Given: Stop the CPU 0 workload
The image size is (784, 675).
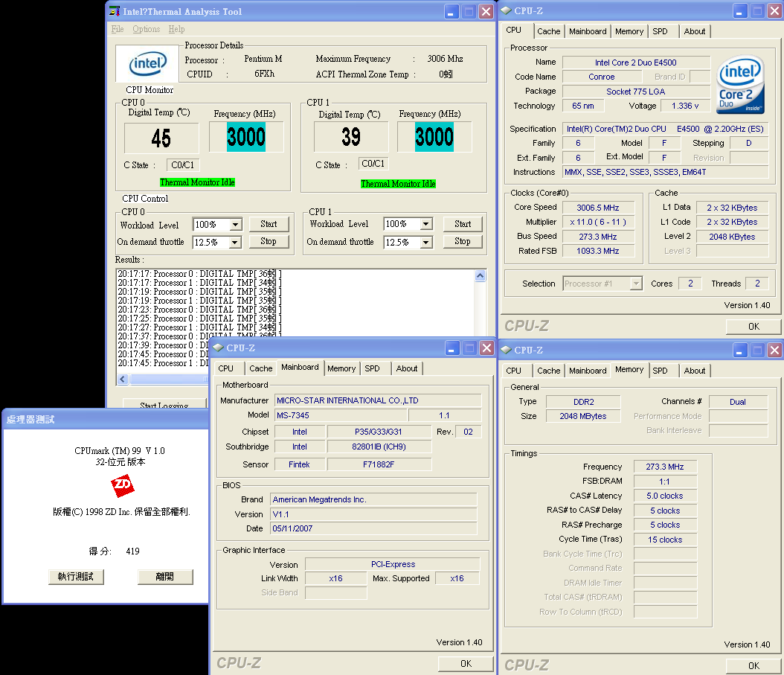Looking at the screenshot, I should [x=269, y=241].
